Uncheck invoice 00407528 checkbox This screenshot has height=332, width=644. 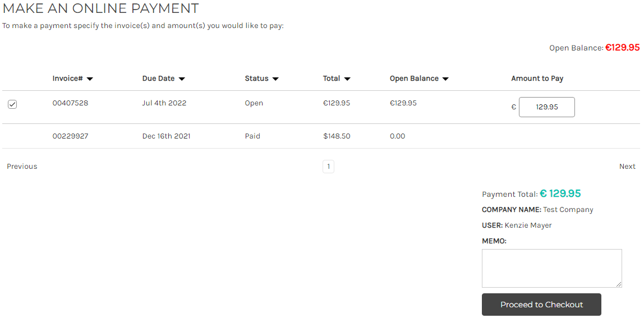12,104
